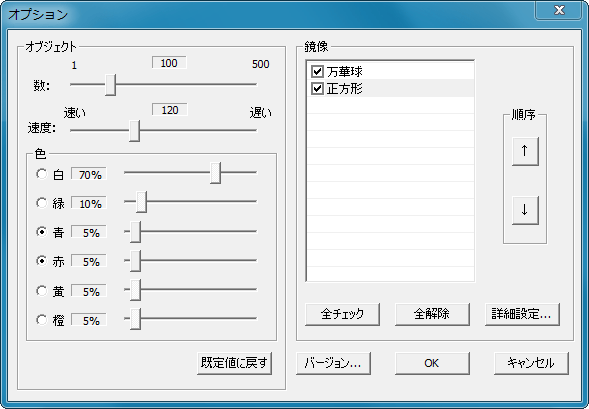Click the up arrow order button
Image resolution: width=589 pixels, height=409 pixels.
[525, 151]
